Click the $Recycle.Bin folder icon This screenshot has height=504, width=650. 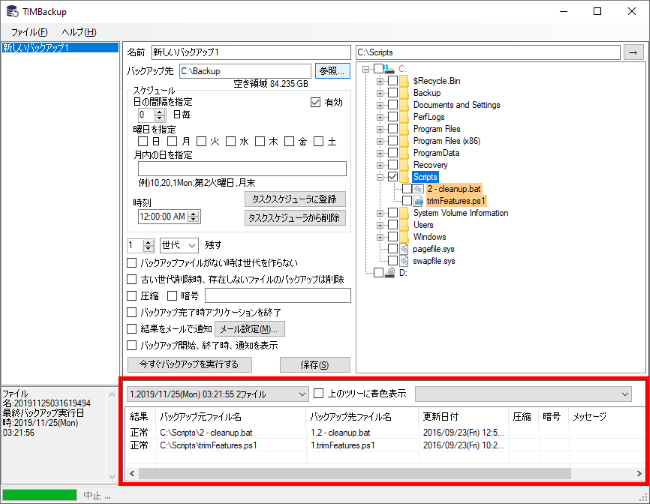tap(405, 81)
